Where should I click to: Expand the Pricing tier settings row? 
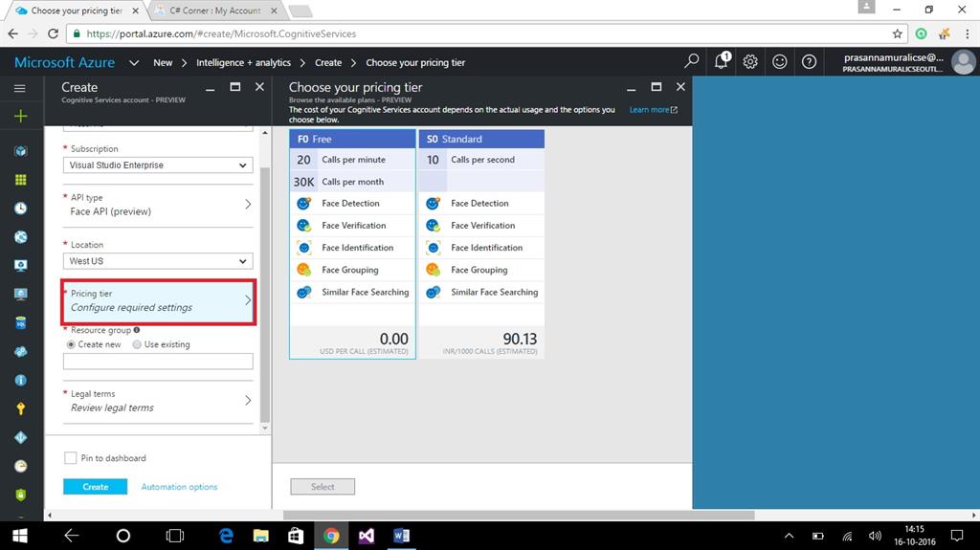158,301
